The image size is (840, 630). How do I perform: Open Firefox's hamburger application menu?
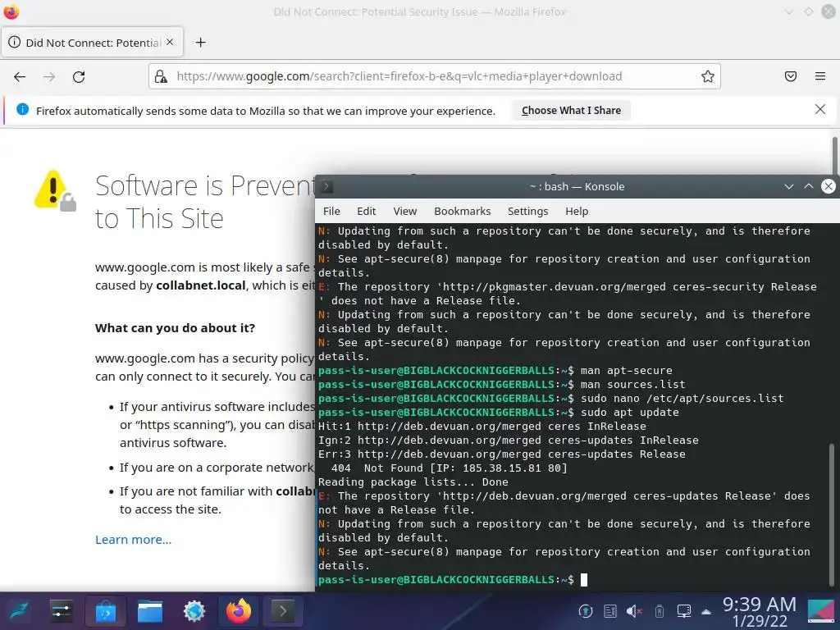tap(820, 76)
